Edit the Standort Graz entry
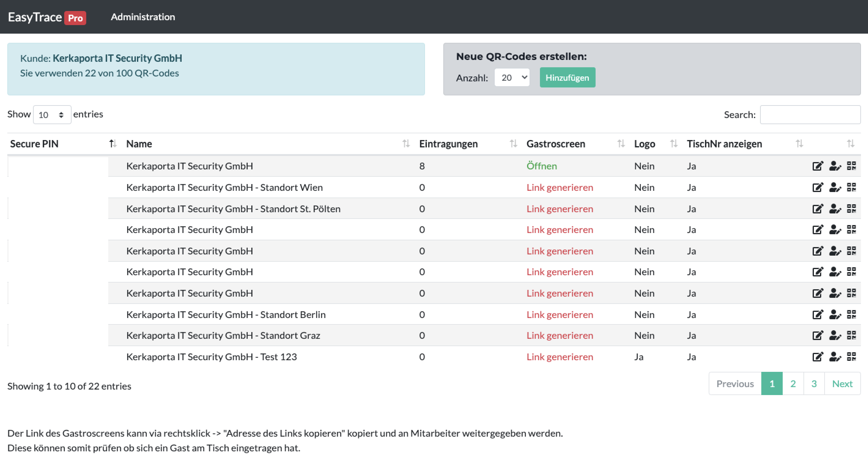The width and height of the screenshot is (868, 466). pyautogui.click(x=818, y=335)
